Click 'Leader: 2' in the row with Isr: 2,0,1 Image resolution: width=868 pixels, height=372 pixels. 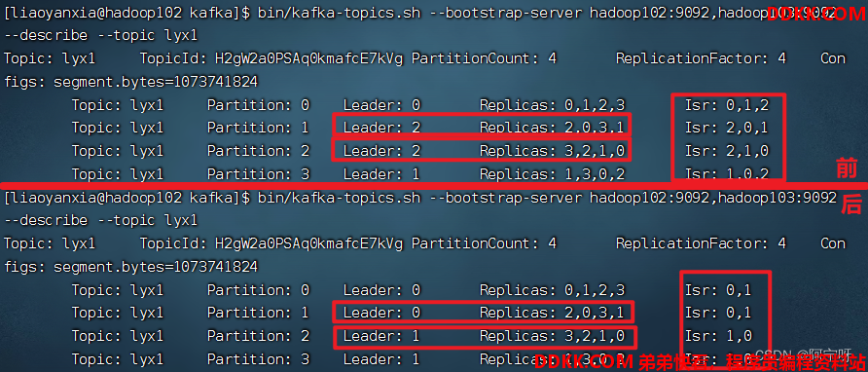[382, 128]
